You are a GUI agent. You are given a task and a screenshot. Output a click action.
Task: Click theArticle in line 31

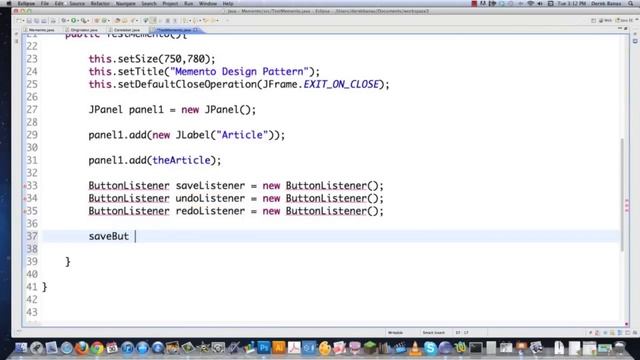pos(181,160)
